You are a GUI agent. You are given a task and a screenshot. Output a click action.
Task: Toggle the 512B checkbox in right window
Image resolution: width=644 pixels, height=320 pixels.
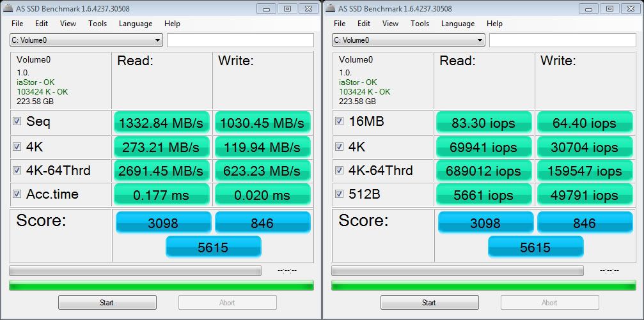(339, 194)
